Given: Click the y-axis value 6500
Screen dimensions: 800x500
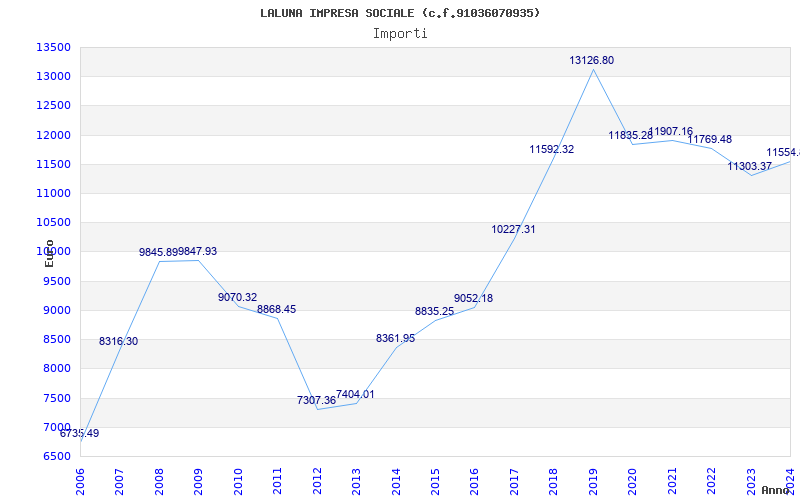Looking at the screenshot, I should [x=56, y=456].
